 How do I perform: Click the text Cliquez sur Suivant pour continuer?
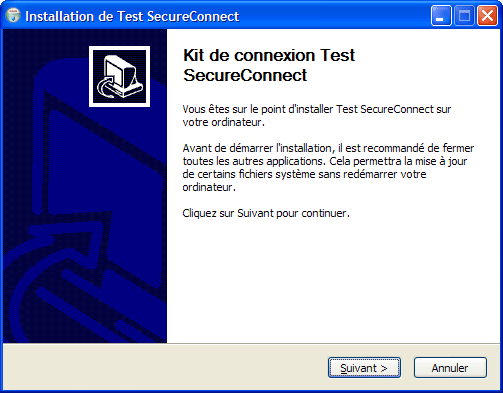(266, 213)
